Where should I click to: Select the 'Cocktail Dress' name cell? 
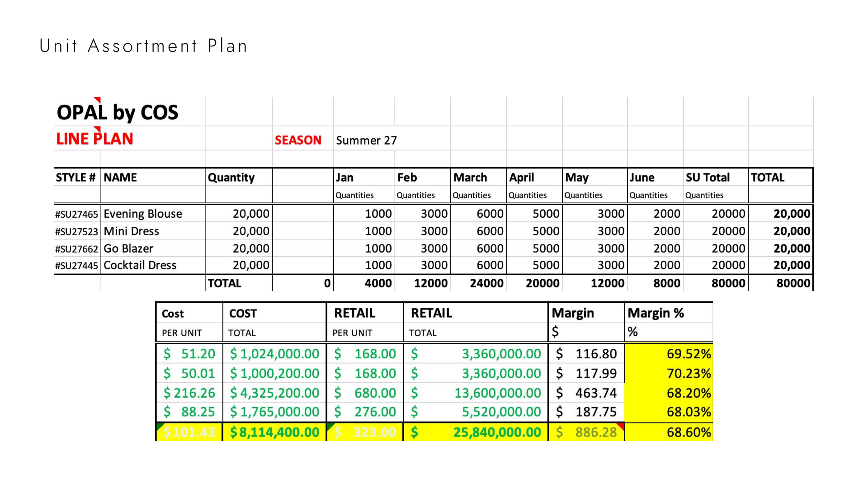(140, 265)
